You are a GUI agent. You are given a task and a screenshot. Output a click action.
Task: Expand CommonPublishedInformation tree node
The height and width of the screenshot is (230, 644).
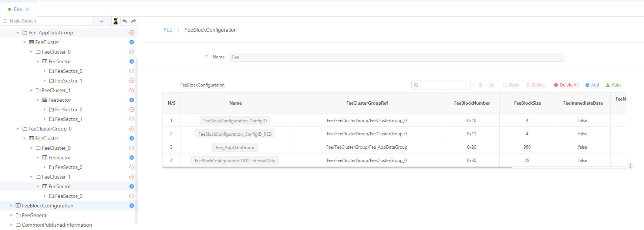point(11,225)
